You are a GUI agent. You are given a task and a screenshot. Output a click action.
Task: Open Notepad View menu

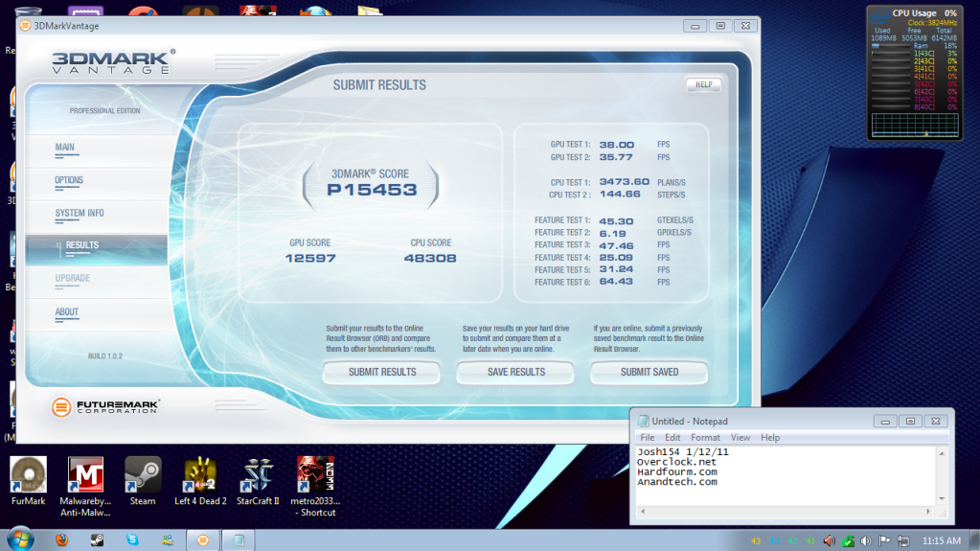[x=740, y=437]
